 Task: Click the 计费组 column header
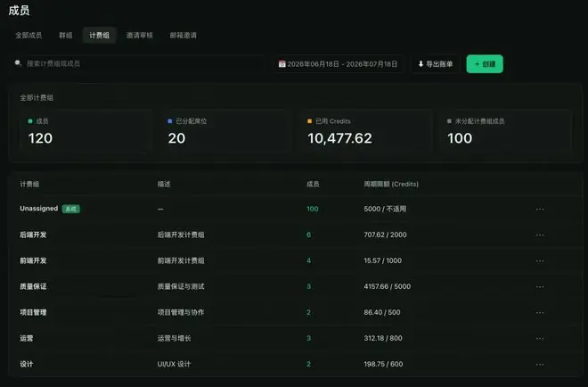click(x=29, y=184)
